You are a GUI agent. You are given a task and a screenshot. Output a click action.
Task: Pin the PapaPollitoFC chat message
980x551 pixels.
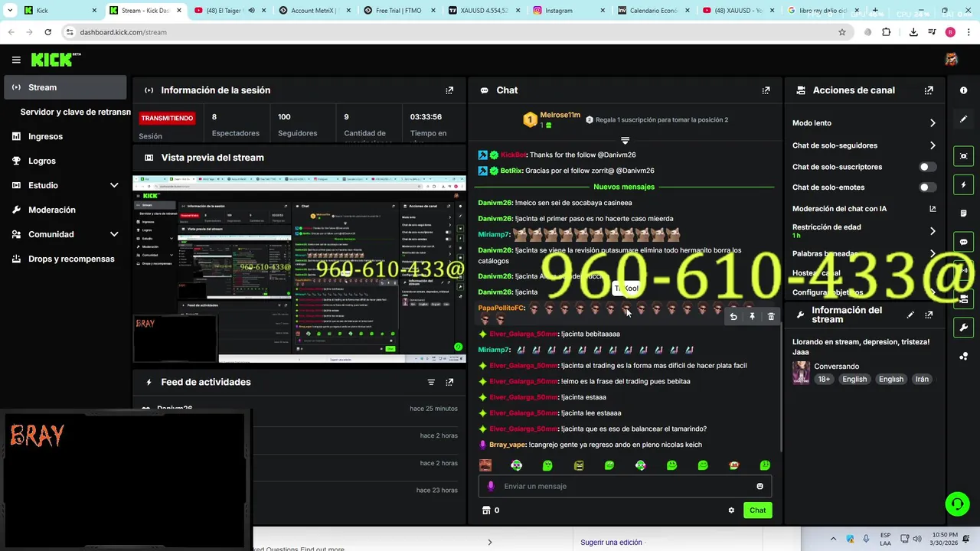[752, 317]
